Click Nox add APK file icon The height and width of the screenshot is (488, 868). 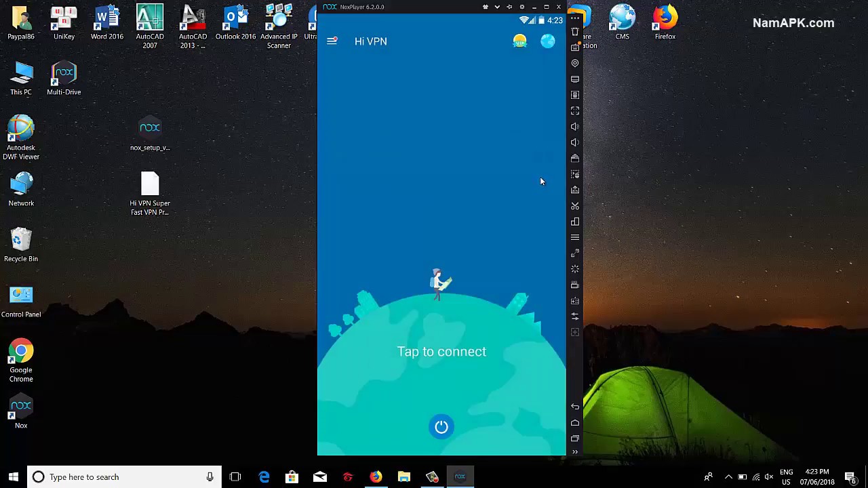coord(575,190)
